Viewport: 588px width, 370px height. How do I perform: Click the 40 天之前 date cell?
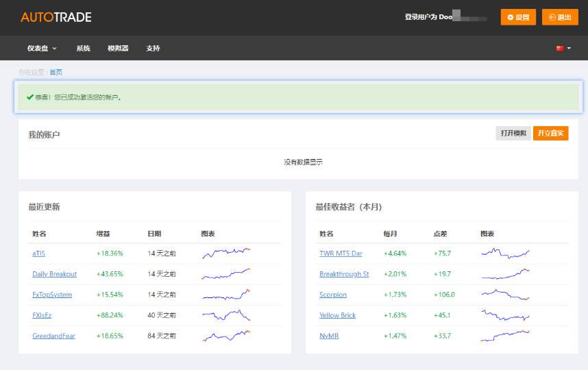point(162,315)
